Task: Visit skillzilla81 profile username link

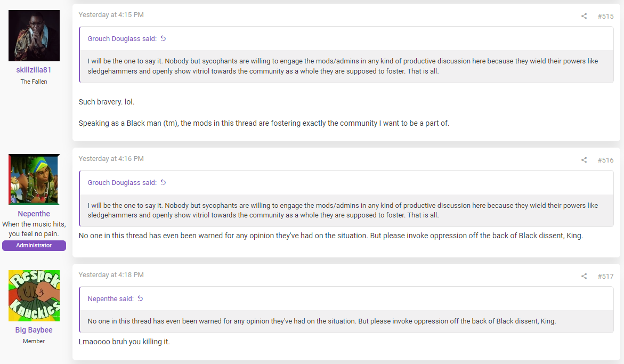Action: 34,70
